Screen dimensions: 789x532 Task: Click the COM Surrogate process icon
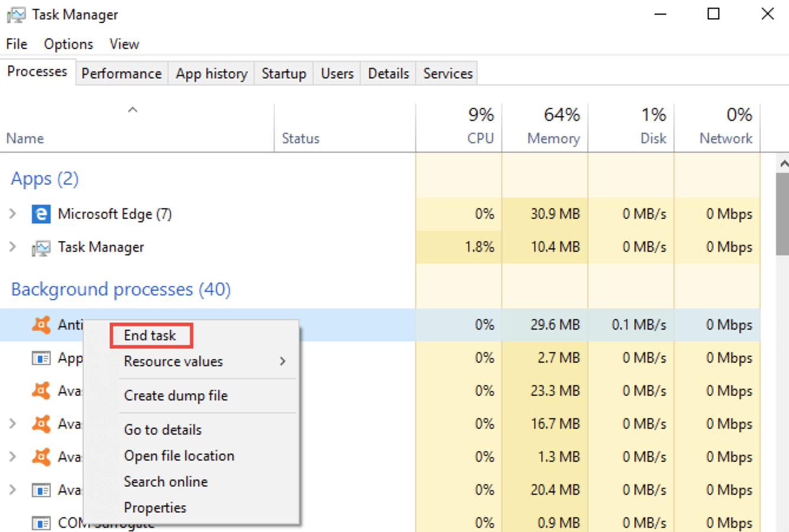pos(41,523)
